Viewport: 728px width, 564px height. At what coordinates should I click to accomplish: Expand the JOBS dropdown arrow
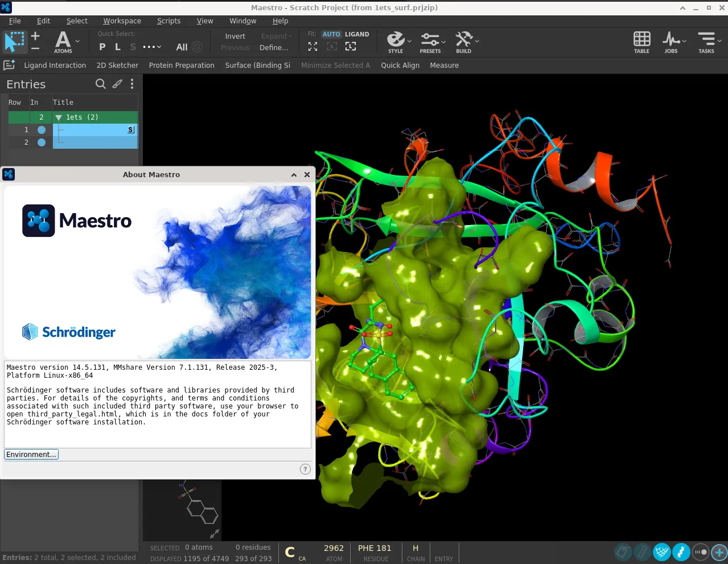point(684,41)
